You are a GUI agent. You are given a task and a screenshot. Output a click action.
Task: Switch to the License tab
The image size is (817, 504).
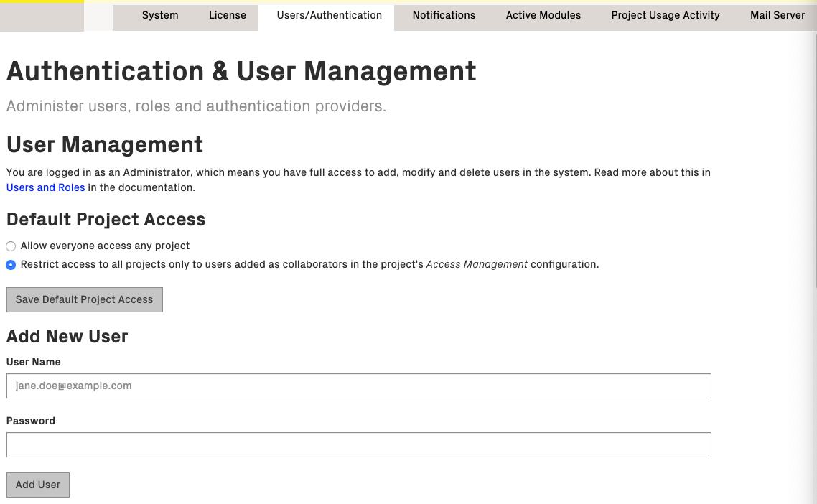point(228,15)
